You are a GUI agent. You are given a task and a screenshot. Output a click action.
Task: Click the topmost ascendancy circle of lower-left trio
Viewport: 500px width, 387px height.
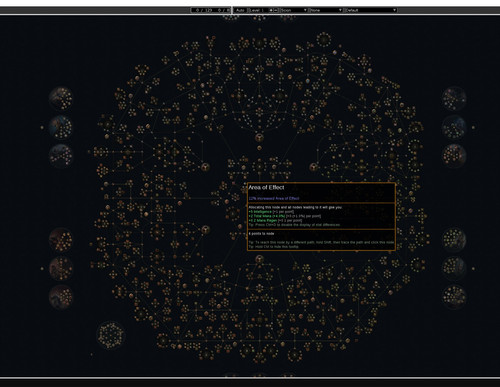tap(61, 239)
